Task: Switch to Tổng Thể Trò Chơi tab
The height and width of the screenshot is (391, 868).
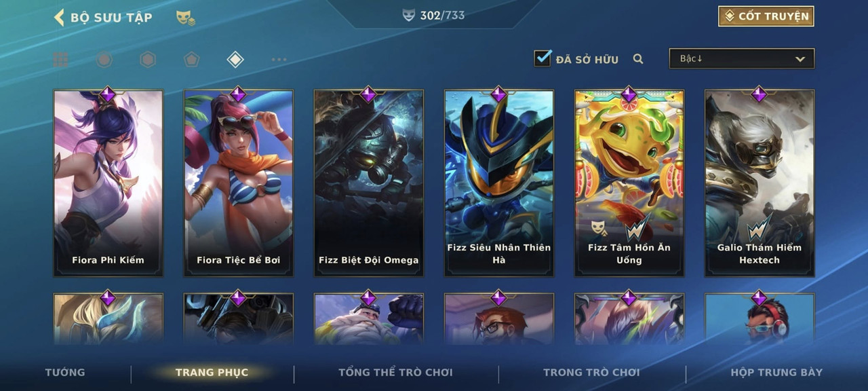Action: click(395, 372)
